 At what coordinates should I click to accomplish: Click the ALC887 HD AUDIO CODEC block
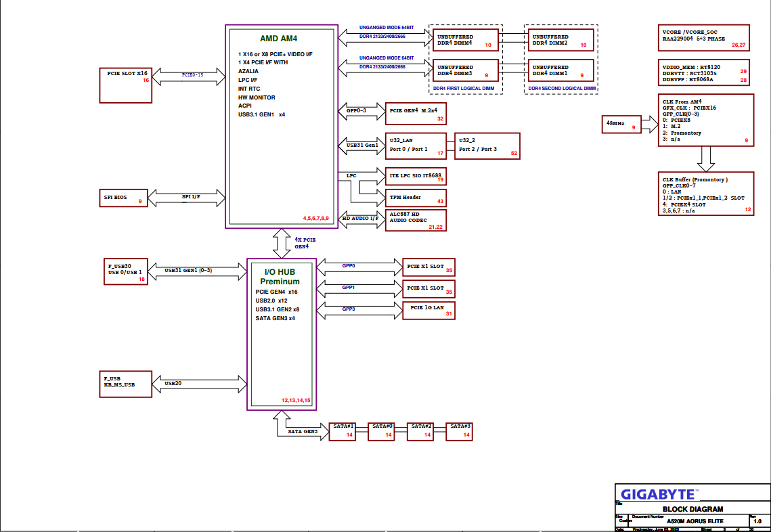[416, 220]
